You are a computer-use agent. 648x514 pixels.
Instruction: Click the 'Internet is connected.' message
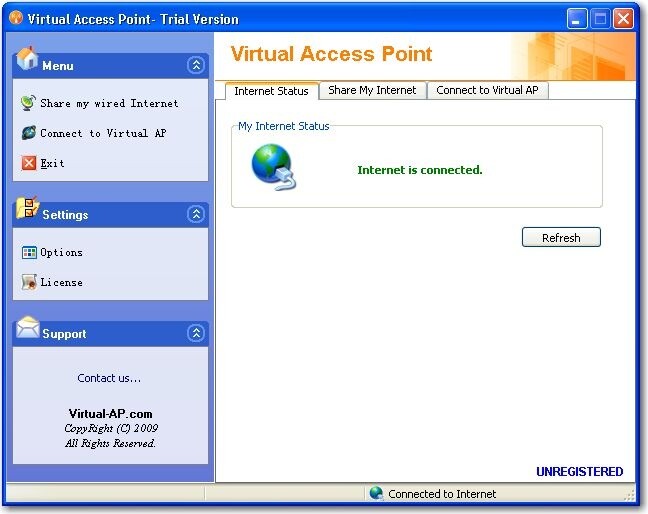420,170
